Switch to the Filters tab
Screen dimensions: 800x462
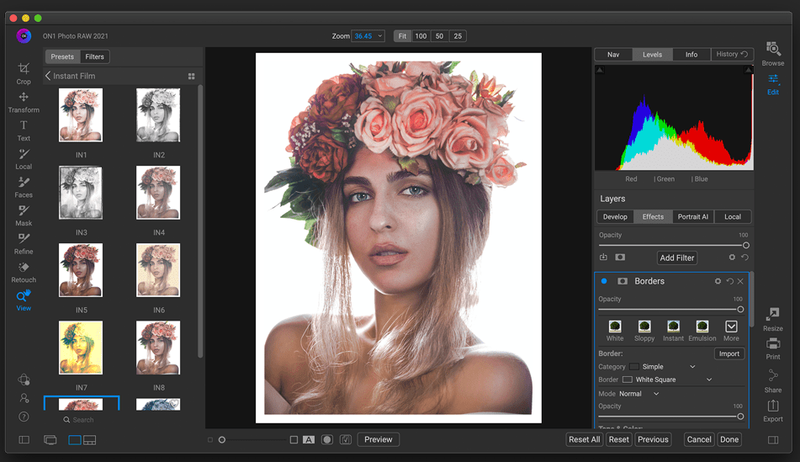point(94,57)
